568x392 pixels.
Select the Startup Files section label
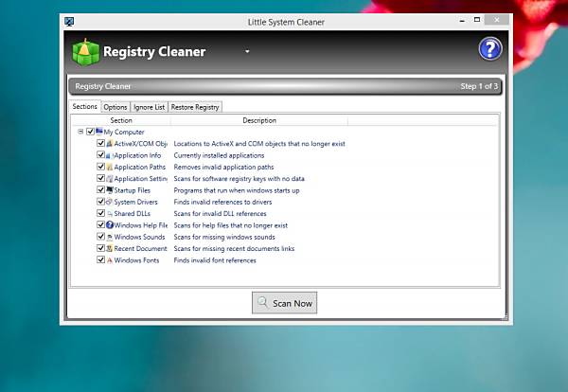[132, 190]
